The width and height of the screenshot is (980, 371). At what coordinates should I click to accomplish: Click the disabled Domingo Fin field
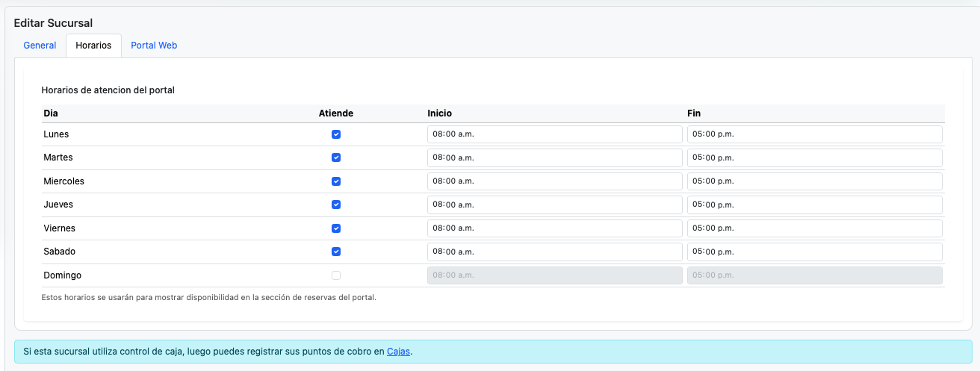(x=815, y=275)
